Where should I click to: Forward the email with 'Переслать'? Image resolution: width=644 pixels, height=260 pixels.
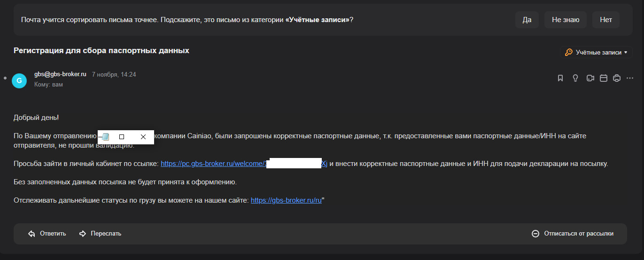(x=100, y=234)
